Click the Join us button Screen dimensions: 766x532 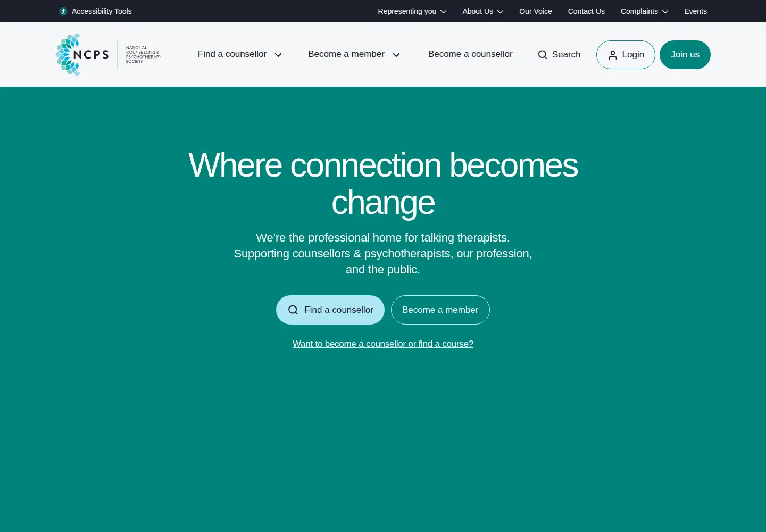pyautogui.click(x=685, y=55)
